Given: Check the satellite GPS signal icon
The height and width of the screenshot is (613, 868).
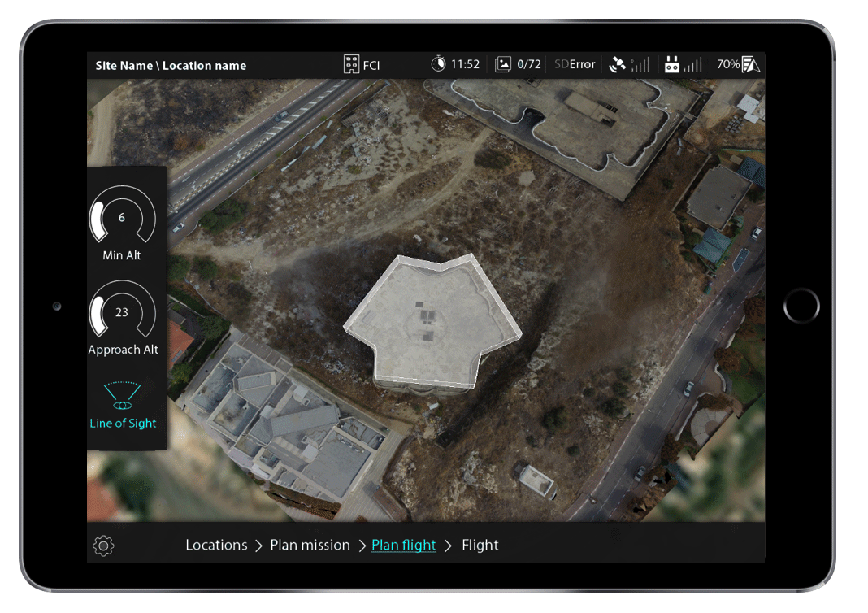Looking at the screenshot, I should [x=618, y=64].
